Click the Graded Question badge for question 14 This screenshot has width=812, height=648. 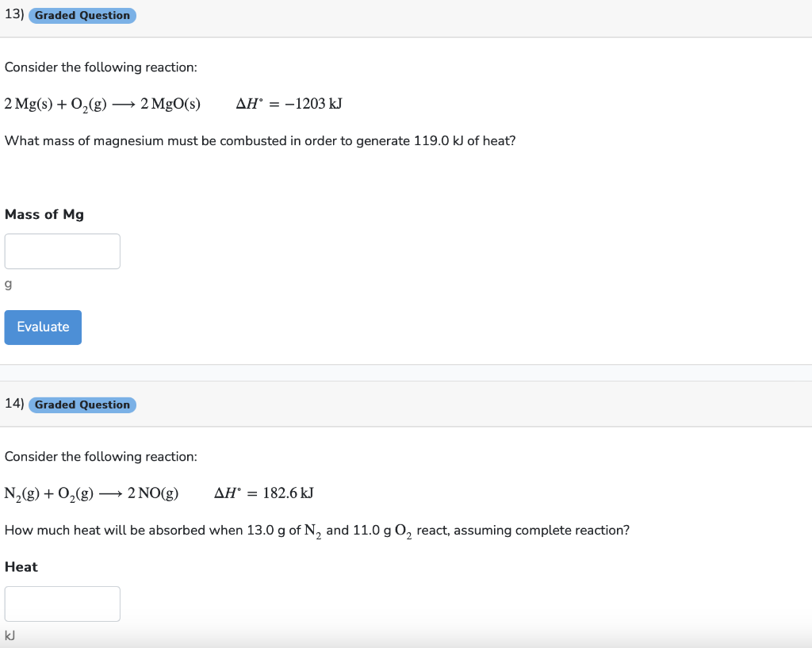(82, 405)
